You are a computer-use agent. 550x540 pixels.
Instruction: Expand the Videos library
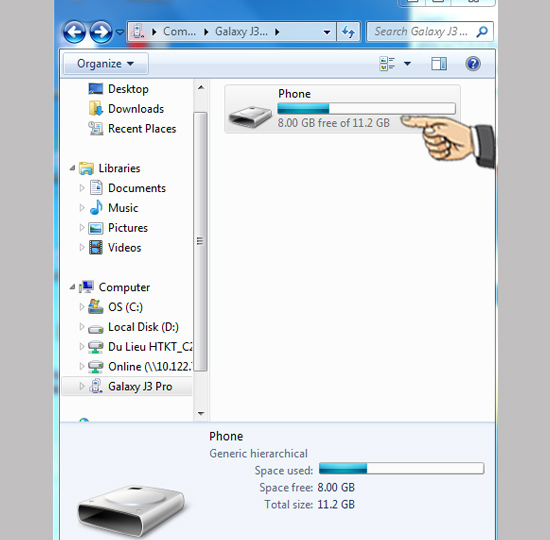pos(82,248)
